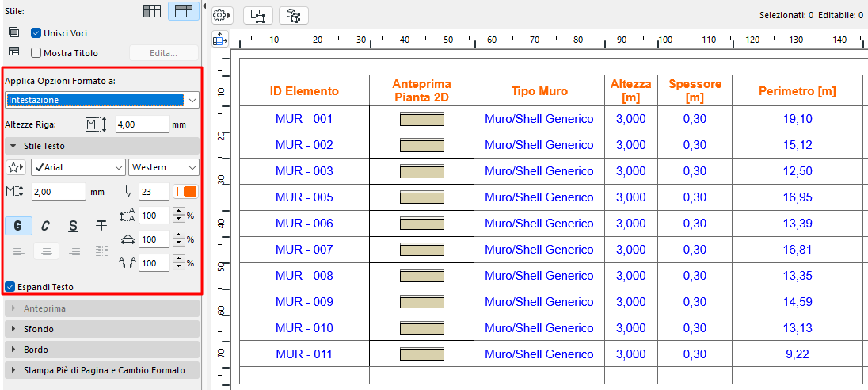868x390 pixels.
Task: Align text to the left
Action: click(18, 251)
